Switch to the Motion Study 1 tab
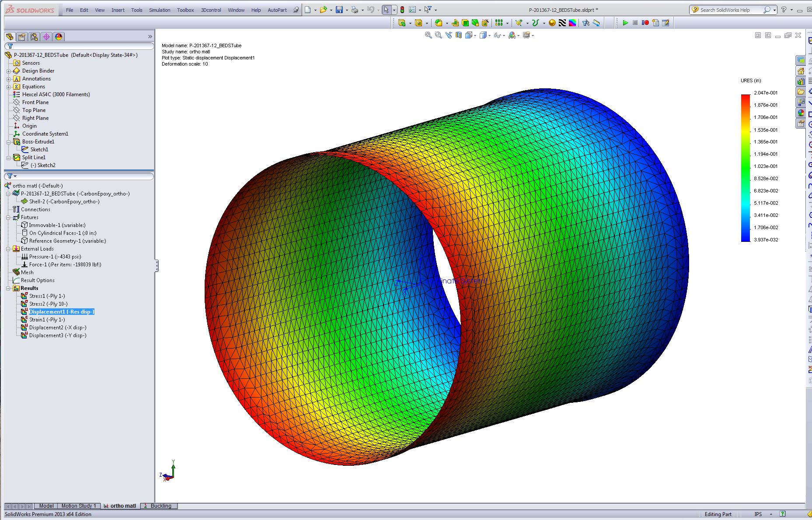 [x=79, y=506]
